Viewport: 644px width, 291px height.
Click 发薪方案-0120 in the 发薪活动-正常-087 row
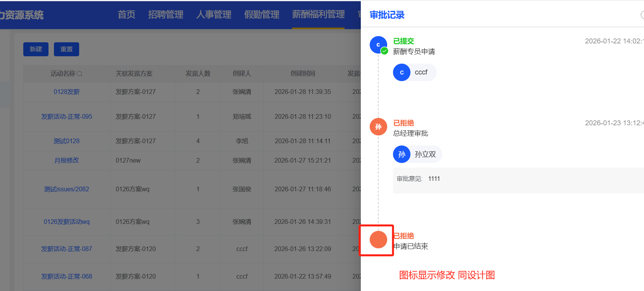pyautogui.click(x=136, y=249)
